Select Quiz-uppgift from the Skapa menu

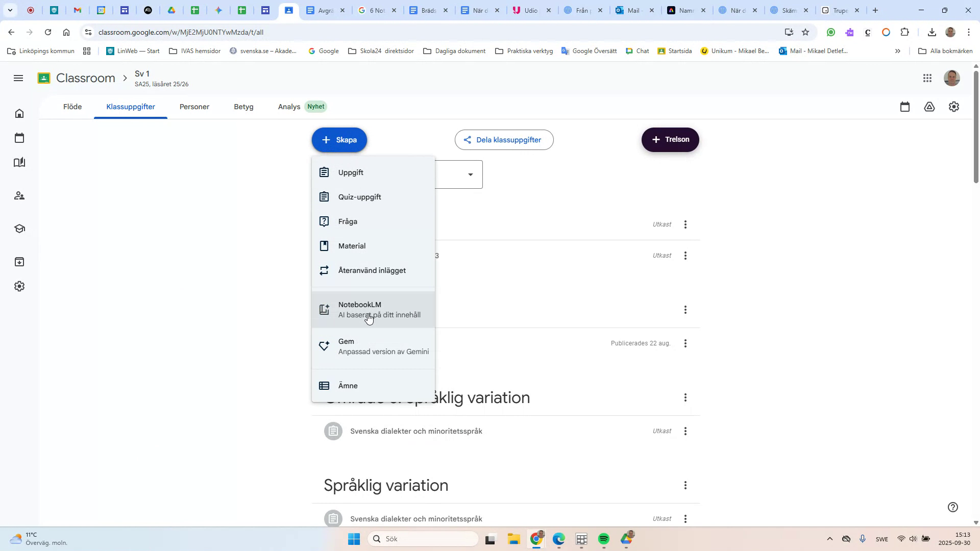tap(359, 197)
